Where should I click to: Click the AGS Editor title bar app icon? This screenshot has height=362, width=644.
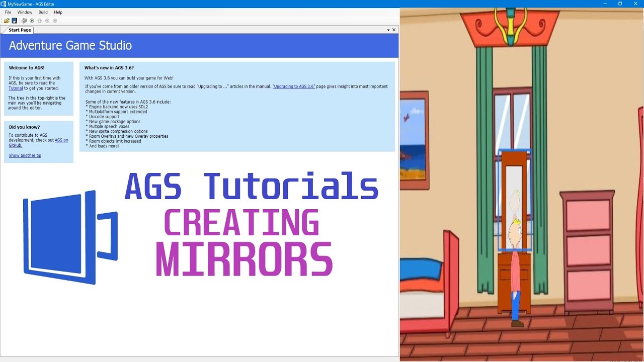pyautogui.click(x=4, y=4)
